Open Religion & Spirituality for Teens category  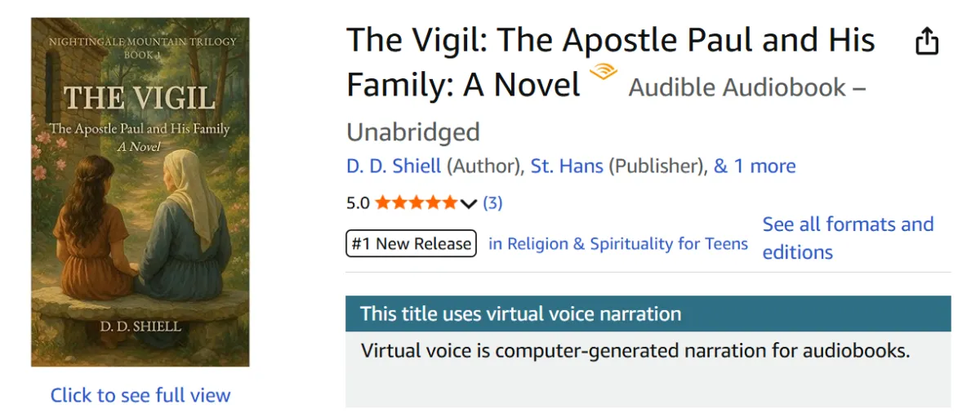(618, 243)
